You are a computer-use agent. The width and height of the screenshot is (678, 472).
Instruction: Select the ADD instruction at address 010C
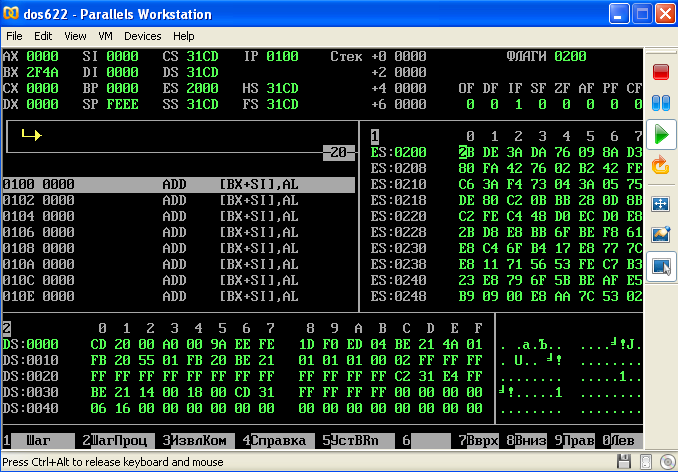point(179,281)
